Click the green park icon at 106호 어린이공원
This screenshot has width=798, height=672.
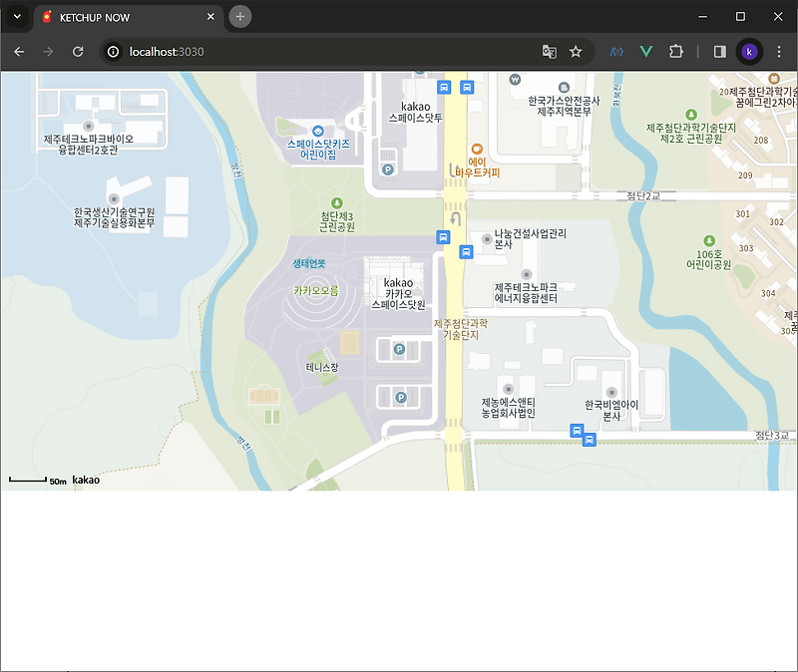(x=707, y=242)
